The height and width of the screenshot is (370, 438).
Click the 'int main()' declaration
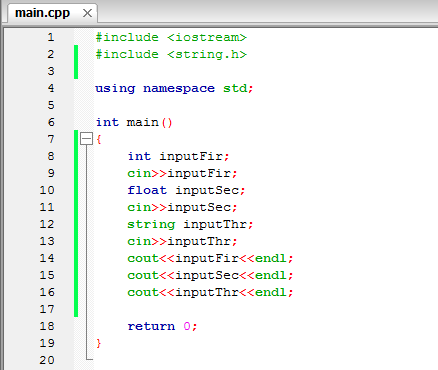coord(134,122)
